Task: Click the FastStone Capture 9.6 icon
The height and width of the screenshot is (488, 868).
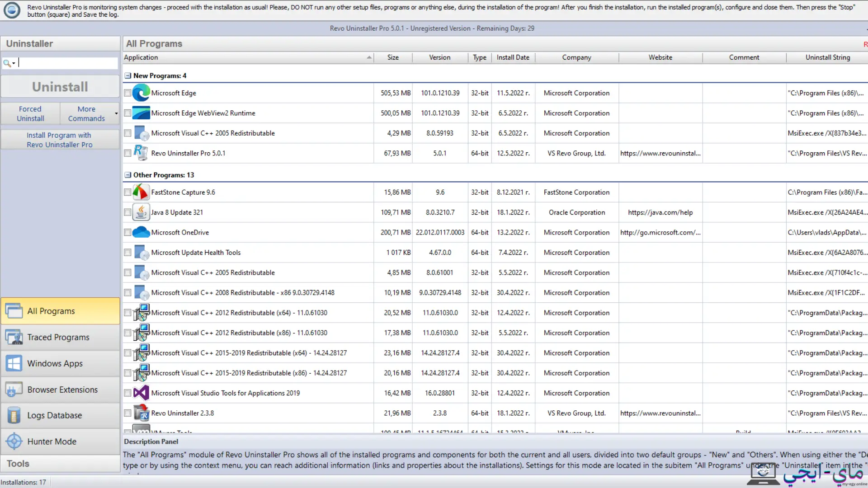Action: pyautogui.click(x=141, y=192)
